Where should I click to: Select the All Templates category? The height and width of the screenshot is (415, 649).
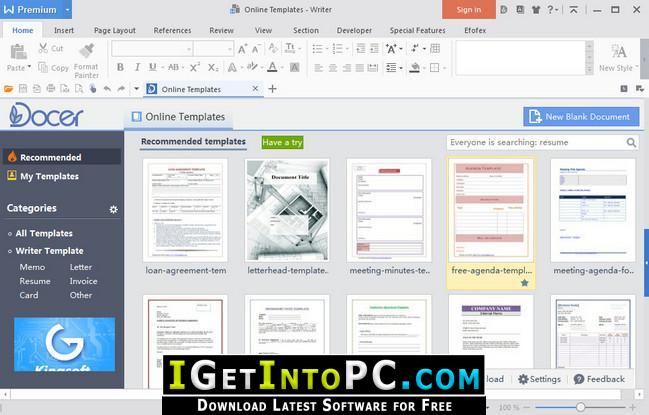44,233
